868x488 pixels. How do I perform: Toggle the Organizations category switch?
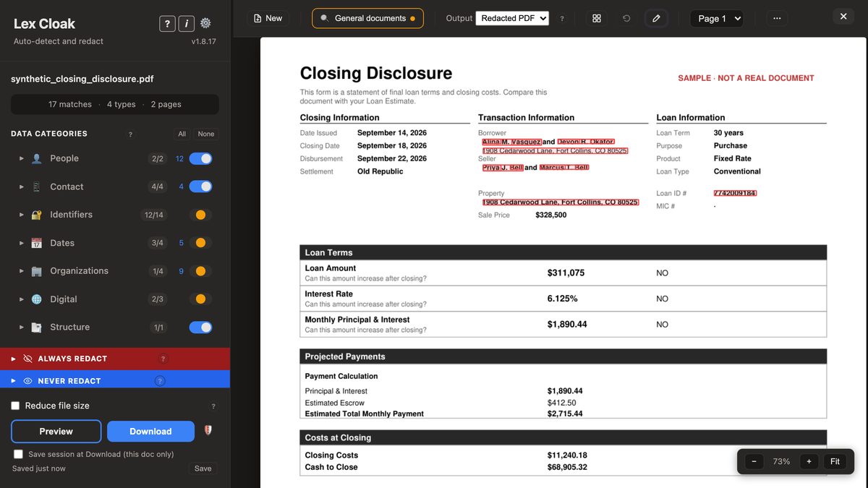(200, 271)
